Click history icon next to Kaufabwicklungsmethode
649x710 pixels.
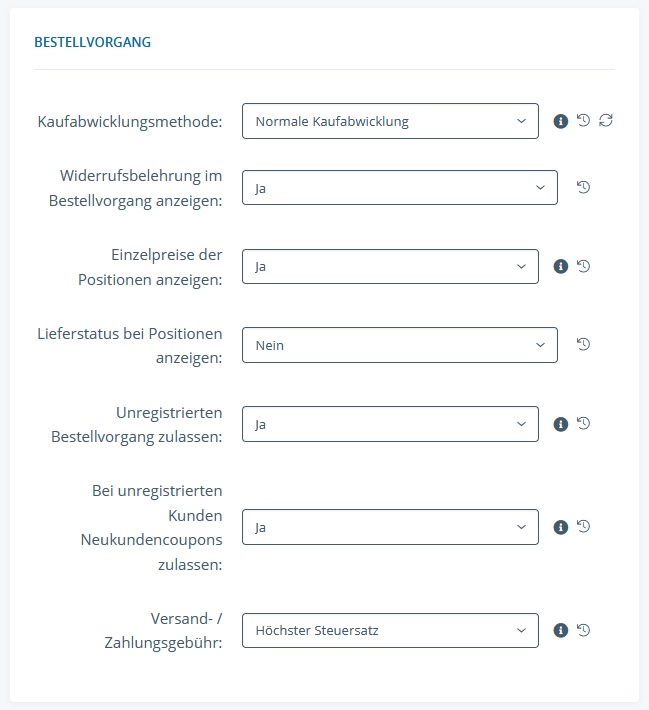pyautogui.click(x=584, y=121)
